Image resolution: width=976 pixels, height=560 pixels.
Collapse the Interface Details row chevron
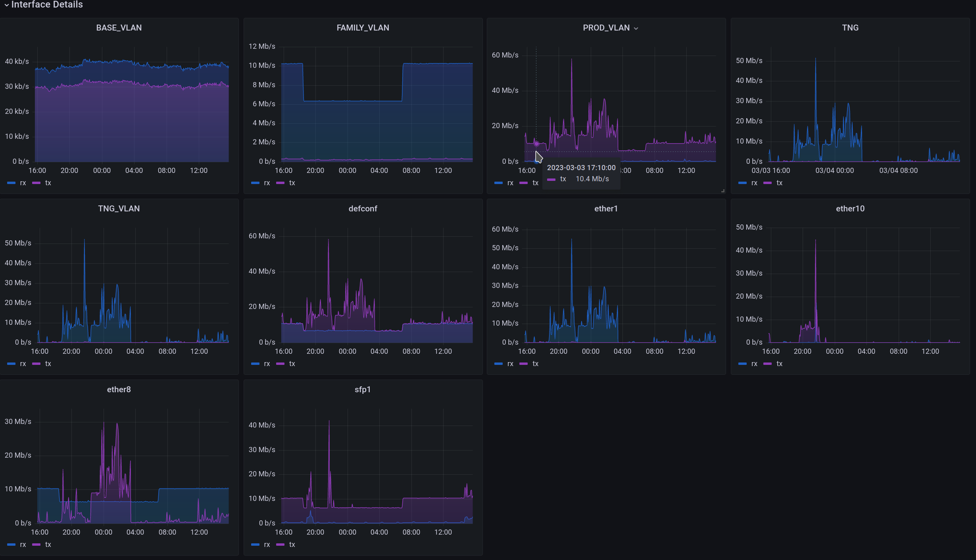click(6, 5)
